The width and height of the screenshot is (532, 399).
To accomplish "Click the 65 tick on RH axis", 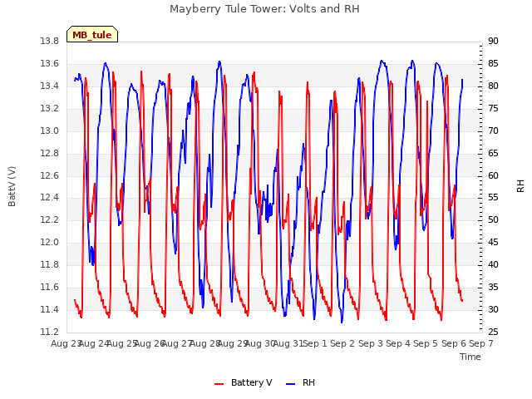I will [493, 153].
